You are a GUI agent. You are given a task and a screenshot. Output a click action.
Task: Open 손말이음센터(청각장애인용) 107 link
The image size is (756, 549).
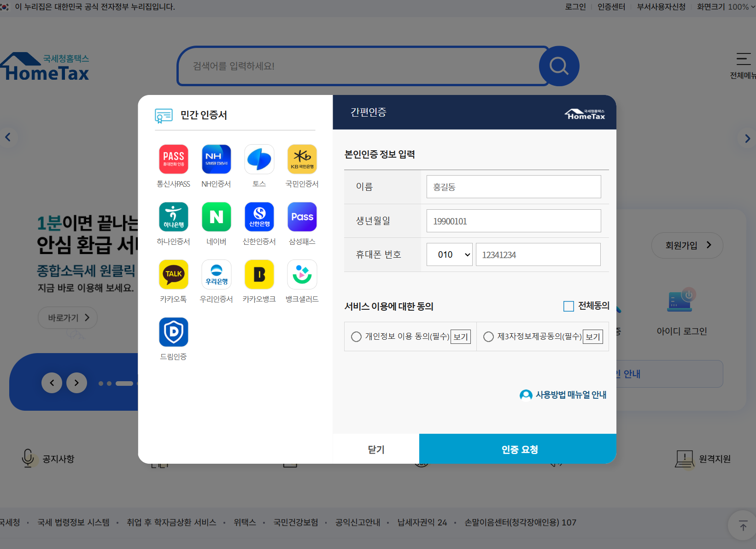(x=520, y=522)
